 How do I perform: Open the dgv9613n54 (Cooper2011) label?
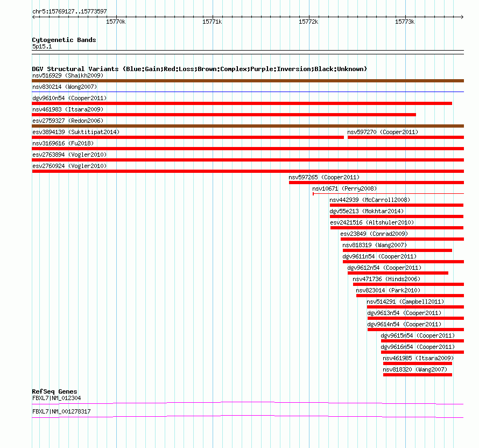(404, 313)
